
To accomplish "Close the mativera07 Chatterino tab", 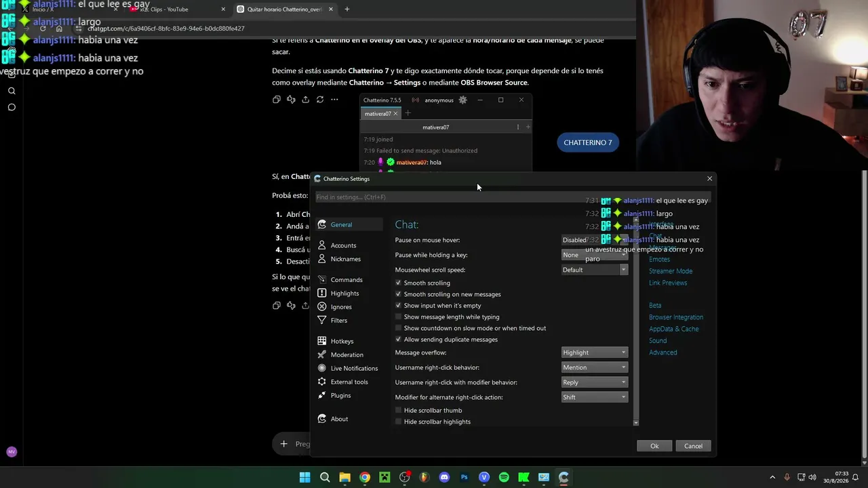I will pyautogui.click(x=395, y=113).
